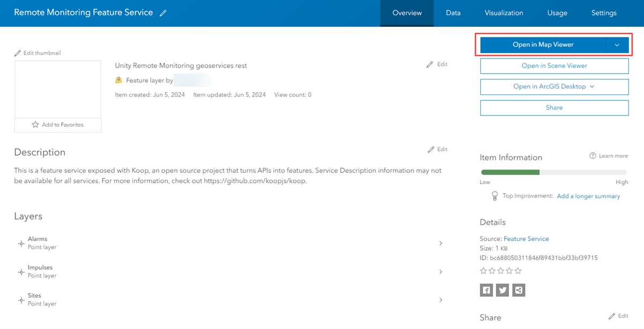The image size is (644, 329).
Task: Click the Edit thumbnail pencil icon
Action: tap(18, 53)
